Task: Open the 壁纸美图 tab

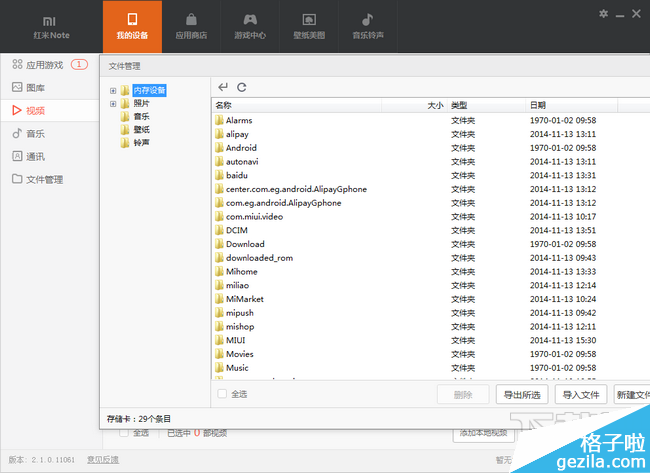Action: [x=309, y=27]
